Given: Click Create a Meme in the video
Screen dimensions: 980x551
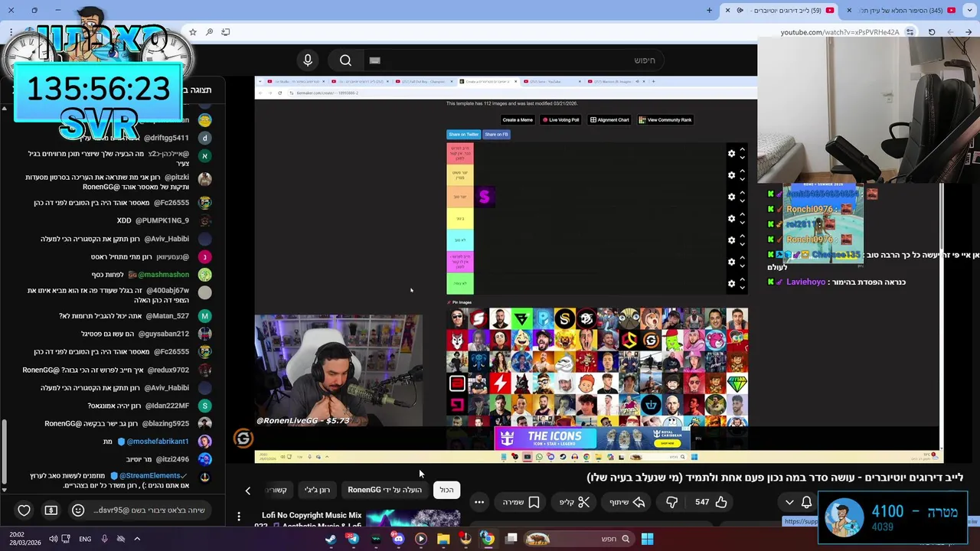Looking at the screenshot, I should coord(518,120).
